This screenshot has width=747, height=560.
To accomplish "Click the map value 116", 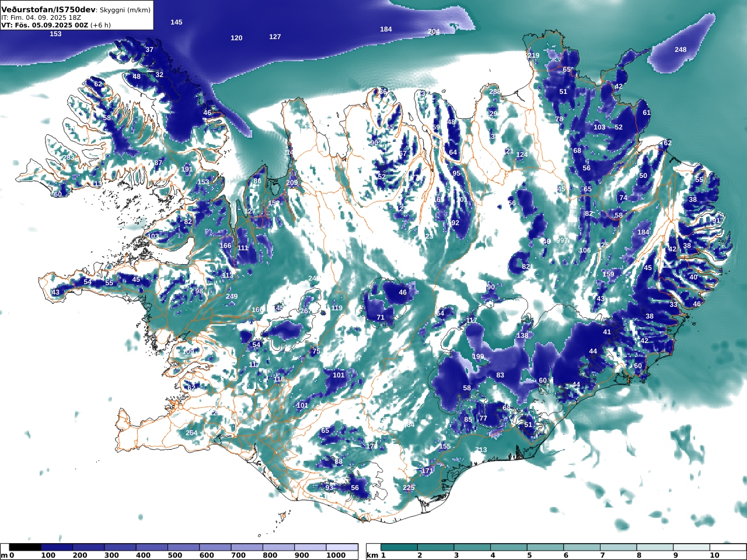I will click(279, 379).
